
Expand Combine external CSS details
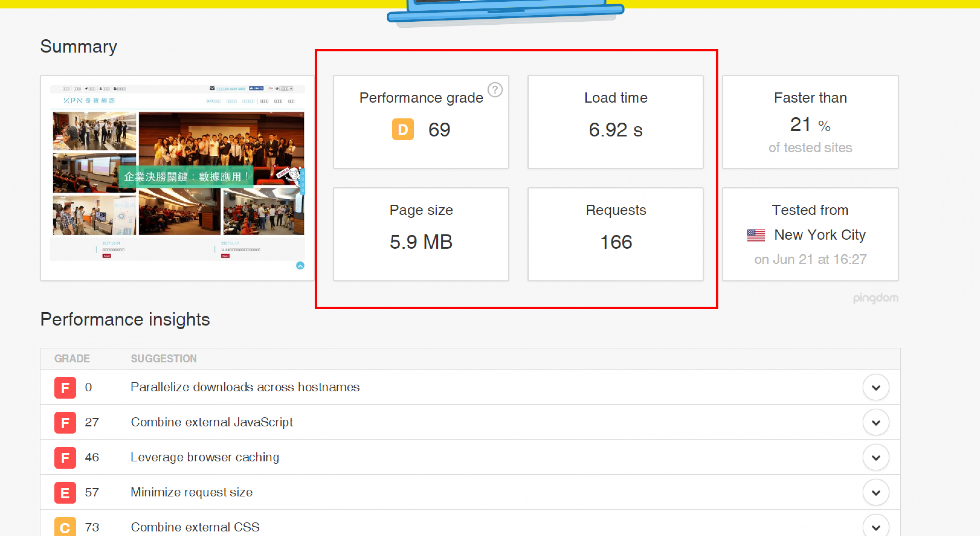(875, 527)
